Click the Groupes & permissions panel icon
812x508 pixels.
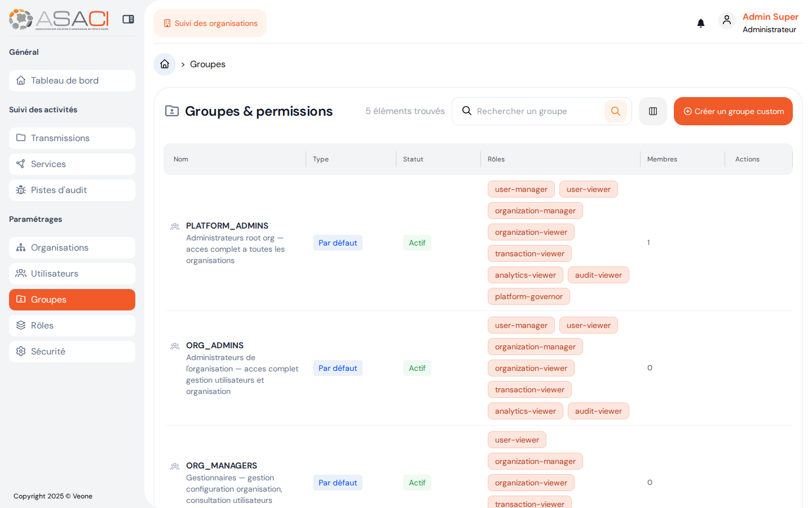point(172,111)
